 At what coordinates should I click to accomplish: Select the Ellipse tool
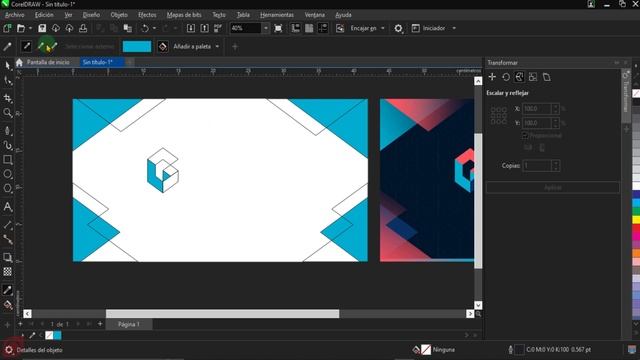pyautogui.click(x=7, y=174)
